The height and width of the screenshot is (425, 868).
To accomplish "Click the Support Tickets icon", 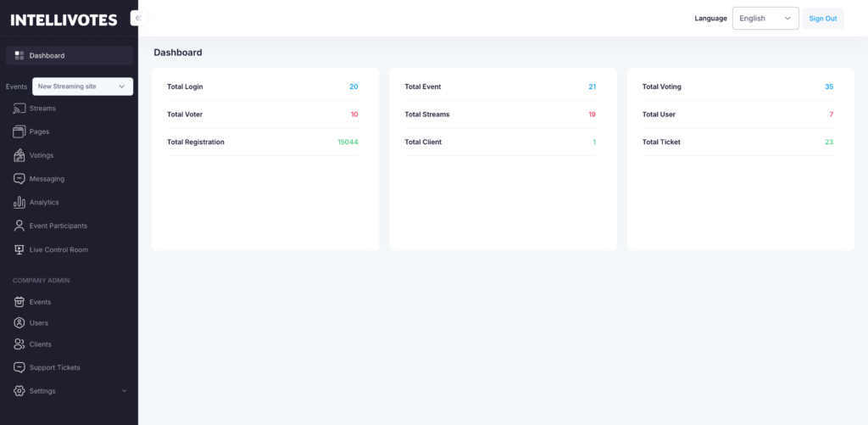I will 19,367.
